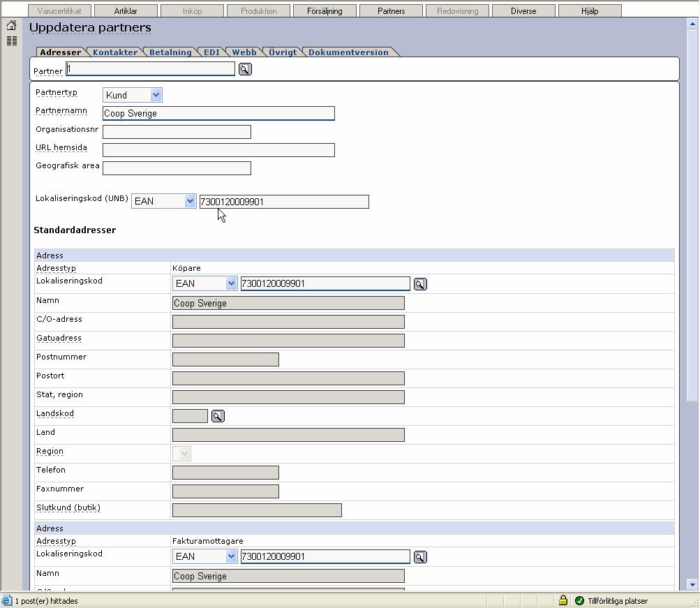Click the Geografisk area input field
Viewport: 700px width, 608px height.
click(x=177, y=168)
